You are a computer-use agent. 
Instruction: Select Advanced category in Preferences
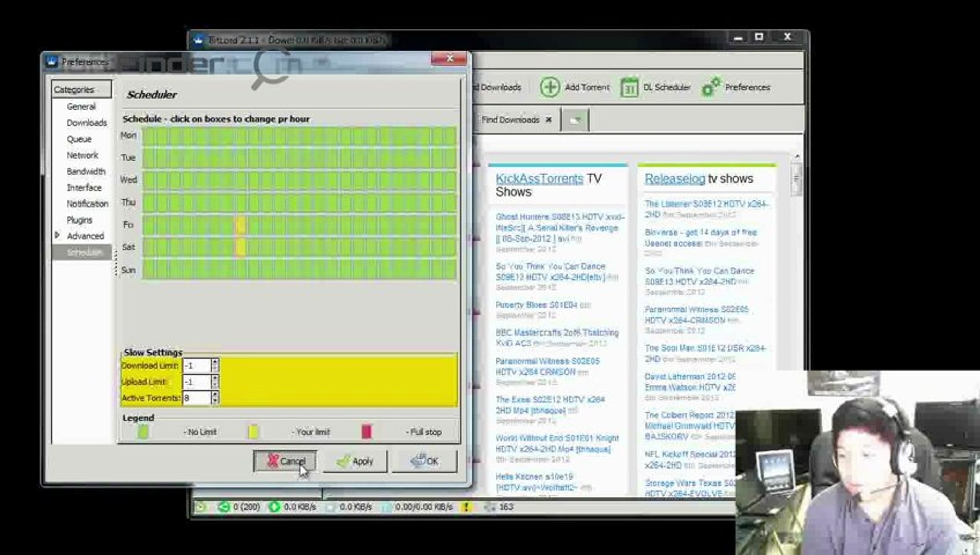[85, 236]
